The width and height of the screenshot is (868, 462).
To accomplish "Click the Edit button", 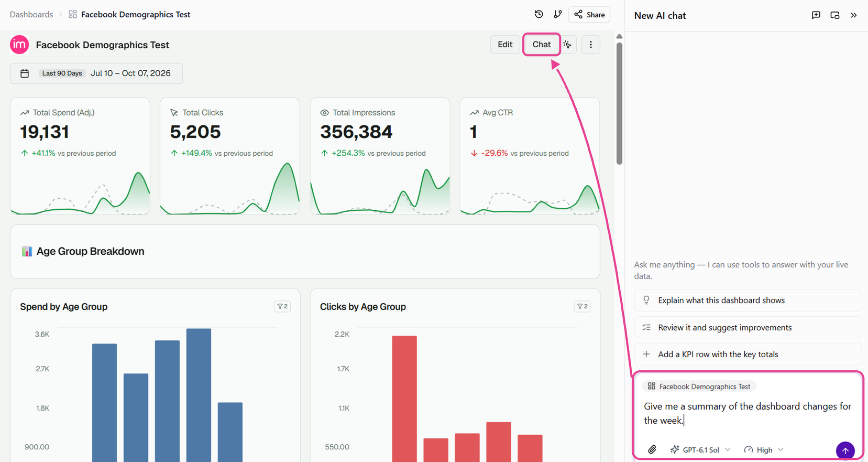I will (505, 45).
